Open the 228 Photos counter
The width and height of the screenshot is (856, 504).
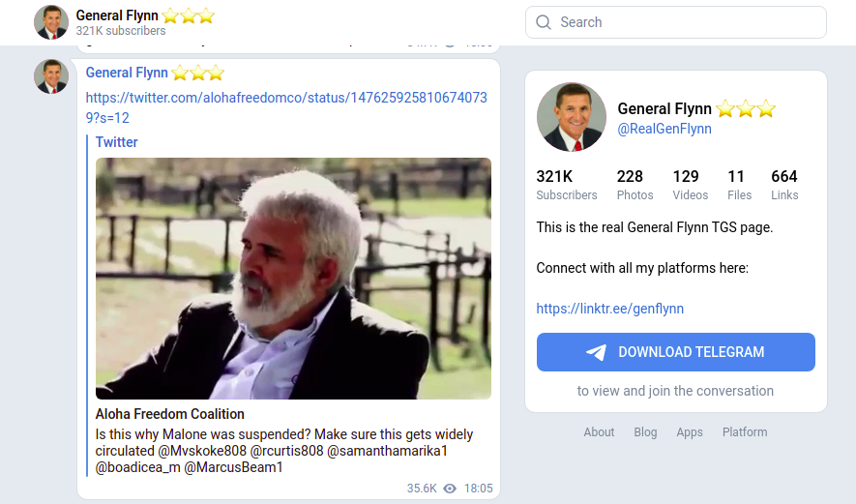coord(635,185)
